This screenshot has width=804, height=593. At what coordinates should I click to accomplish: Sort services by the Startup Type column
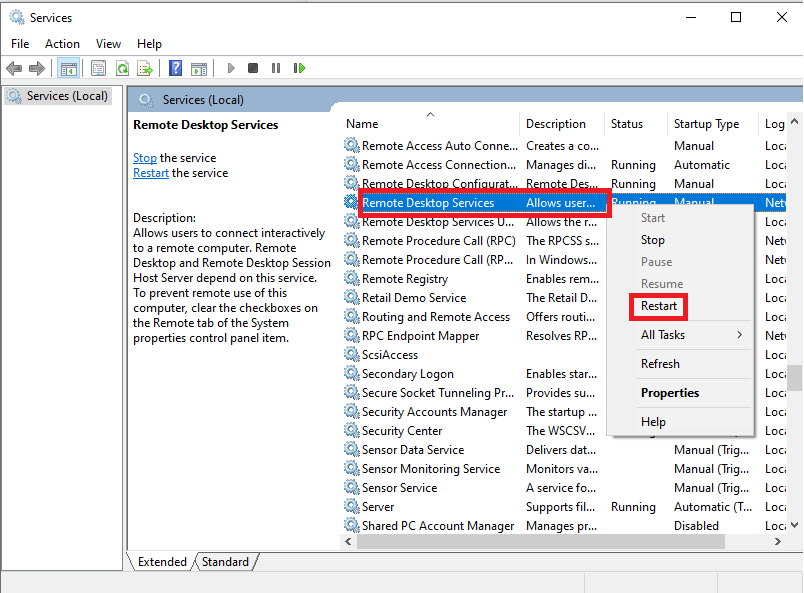coord(707,124)
